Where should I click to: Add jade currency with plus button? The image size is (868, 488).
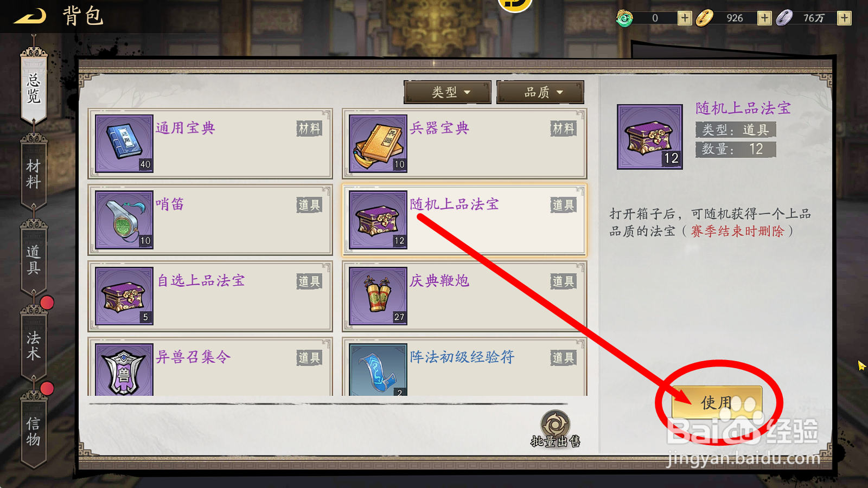coord(685,18)
